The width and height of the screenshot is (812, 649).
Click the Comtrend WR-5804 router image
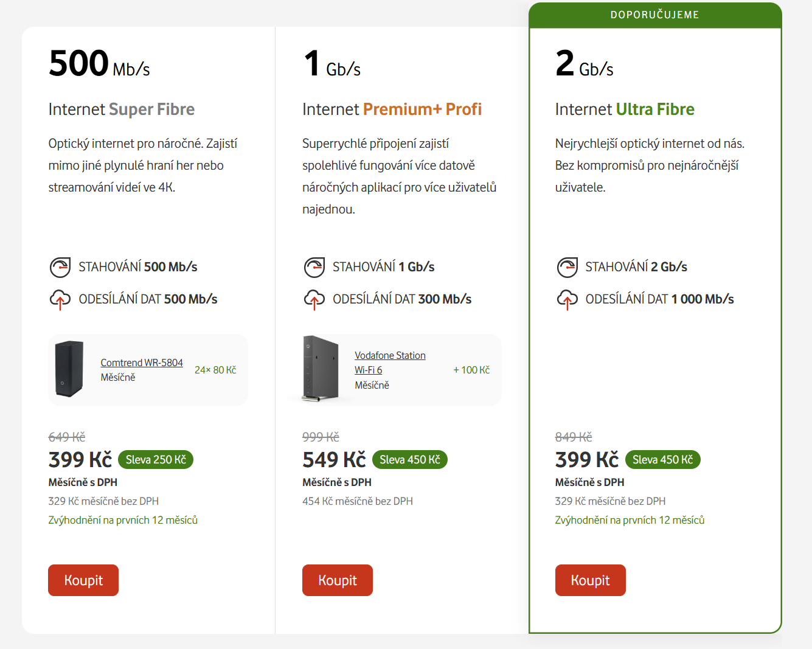pos(69,369)
